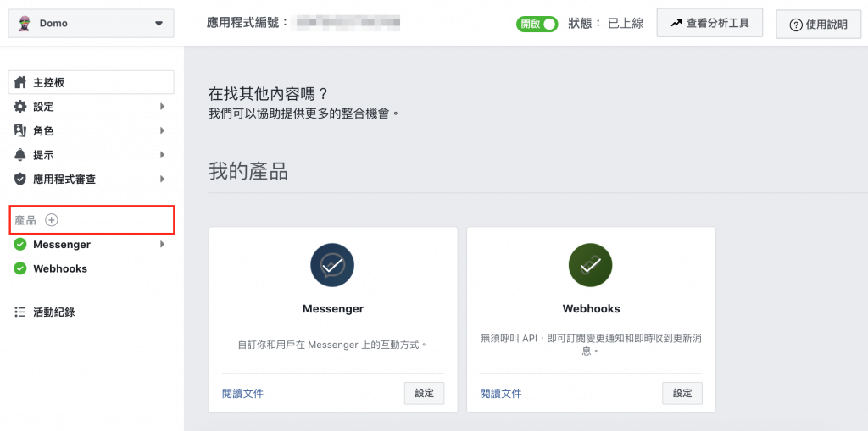Click the Webhooks product card icon
Image resolution: width=868 pixels, height=431 pixels.
tap(591, 265)
